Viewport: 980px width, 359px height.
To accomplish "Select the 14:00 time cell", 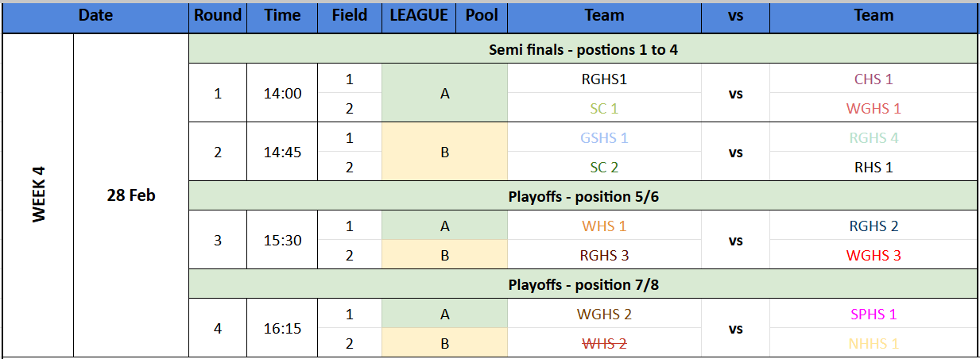I will tap(282, 93).
